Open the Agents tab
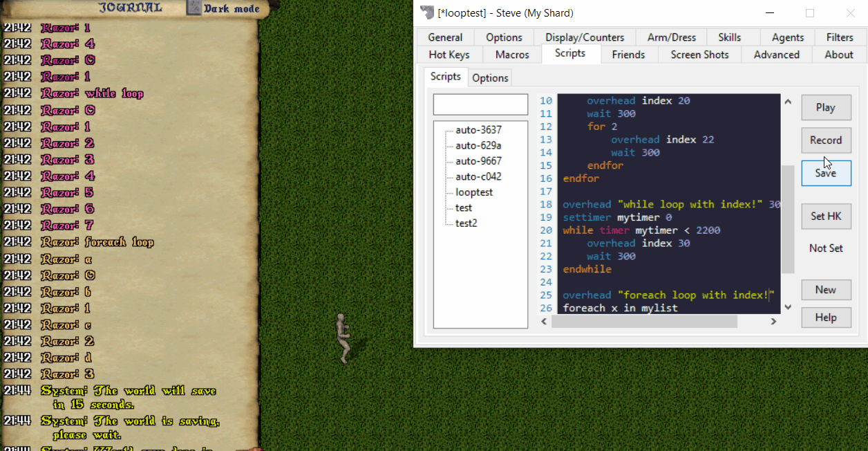 [x=788, y=37]
